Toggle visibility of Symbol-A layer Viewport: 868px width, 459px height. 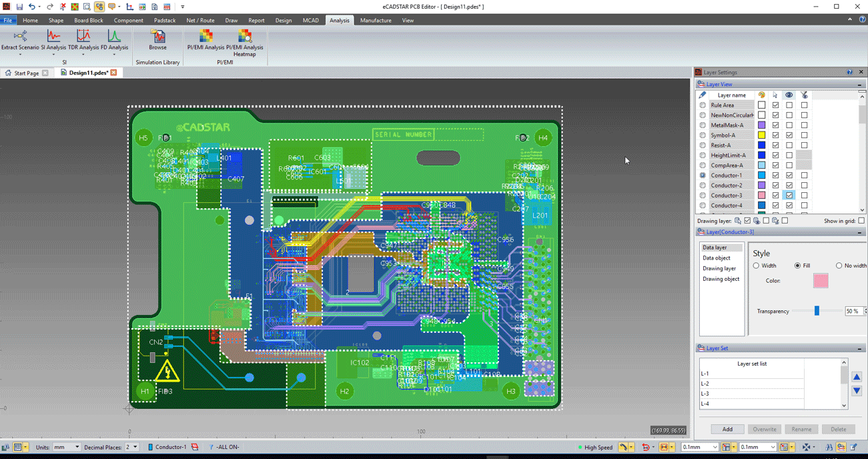789,135
